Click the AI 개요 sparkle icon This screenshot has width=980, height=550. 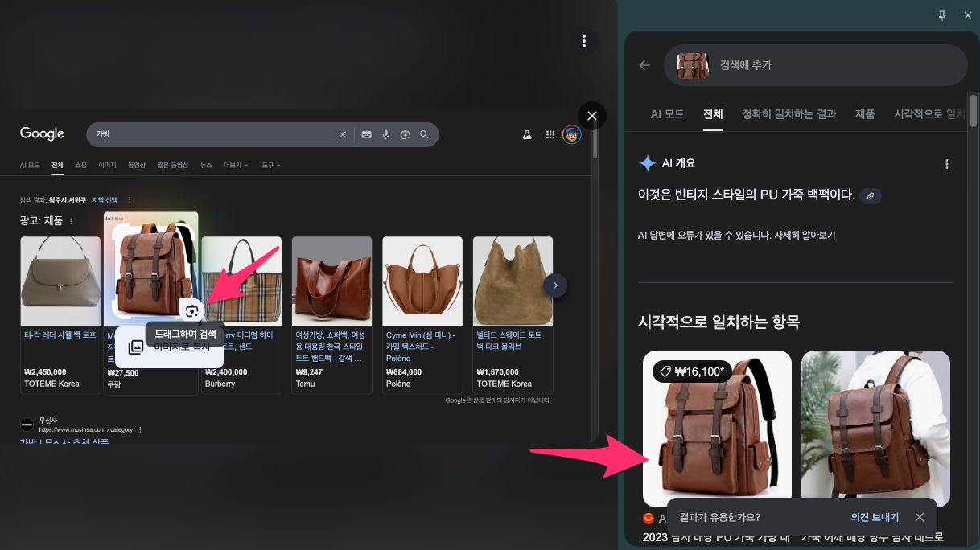(x=647, y=163)
